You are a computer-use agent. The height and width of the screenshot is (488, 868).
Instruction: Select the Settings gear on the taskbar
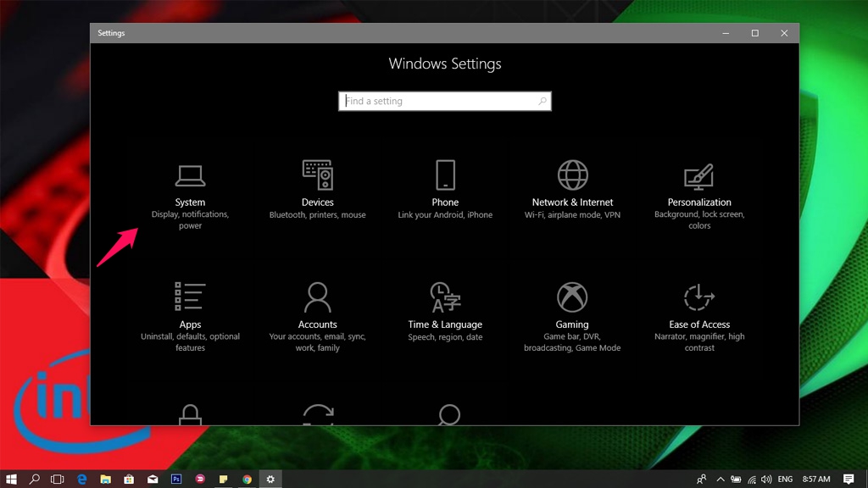270,480
